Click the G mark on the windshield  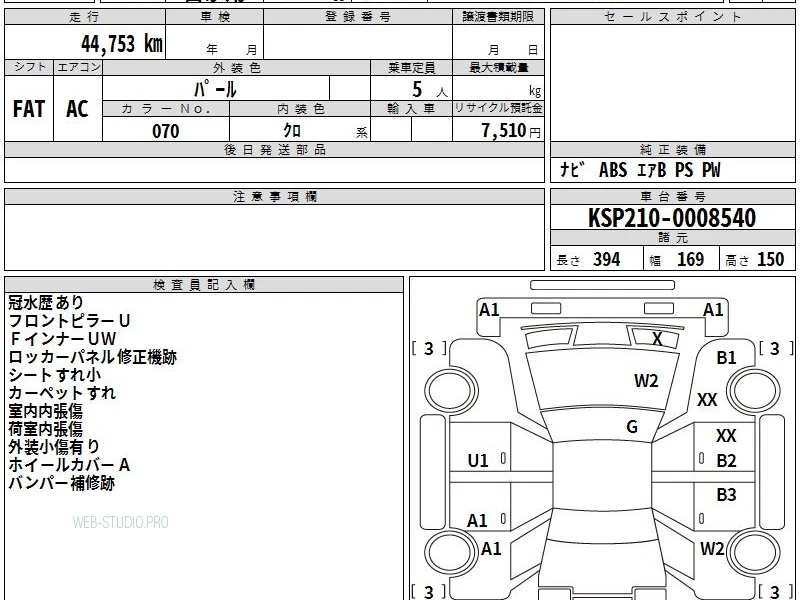coord(632,427)
